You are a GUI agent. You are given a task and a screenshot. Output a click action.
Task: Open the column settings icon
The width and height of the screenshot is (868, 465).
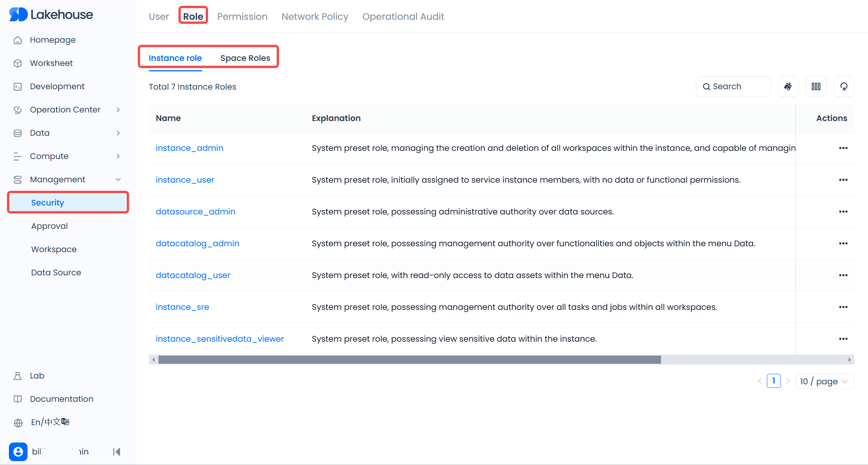816,86
